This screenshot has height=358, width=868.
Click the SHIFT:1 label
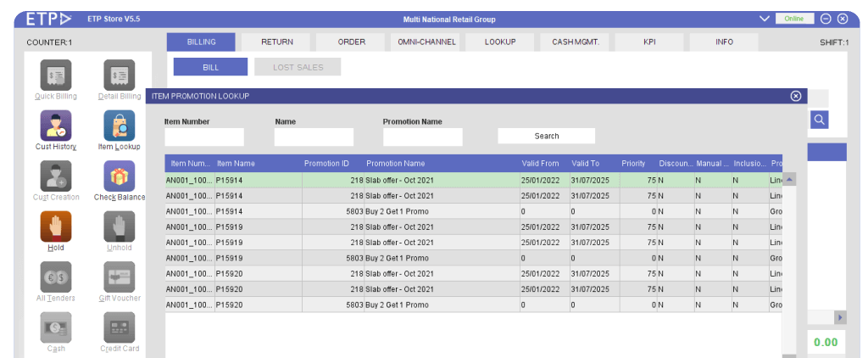coord(834,42)
